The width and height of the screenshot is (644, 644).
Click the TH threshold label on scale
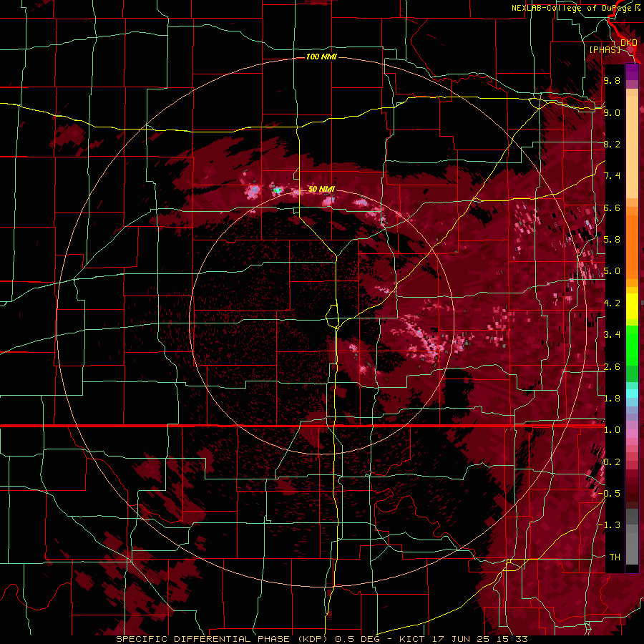pos(615,557)
